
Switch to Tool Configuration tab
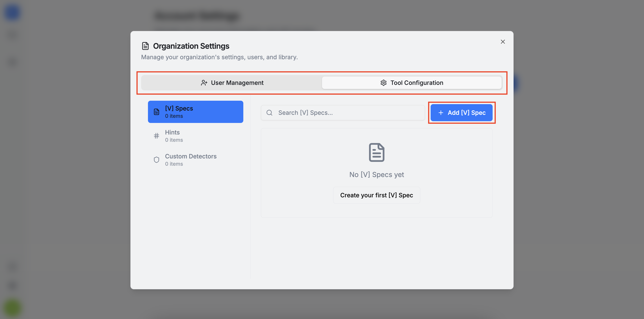click(x=412, y=83)
